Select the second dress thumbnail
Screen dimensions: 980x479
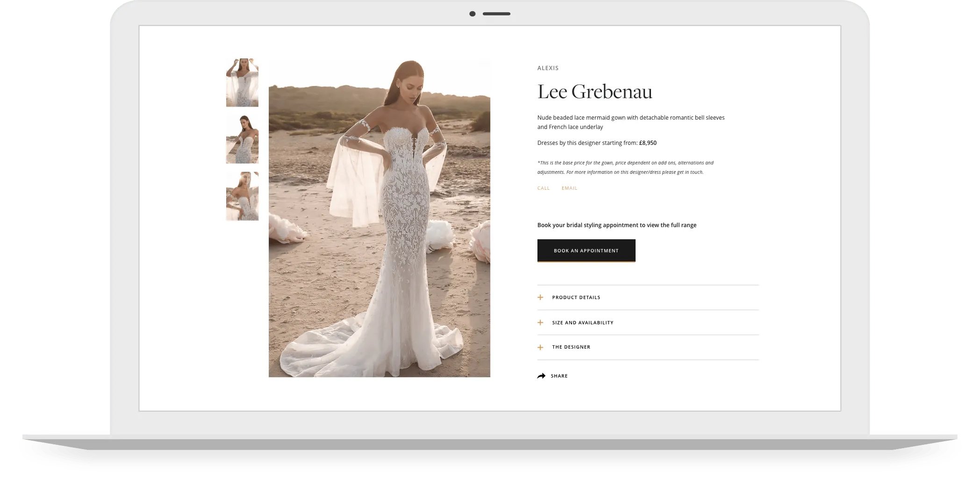(x=242, y=139)
